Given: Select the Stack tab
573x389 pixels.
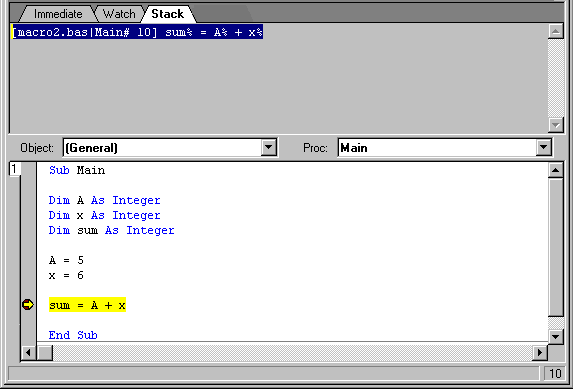Looking at the screenshot, I should point(168,14).
